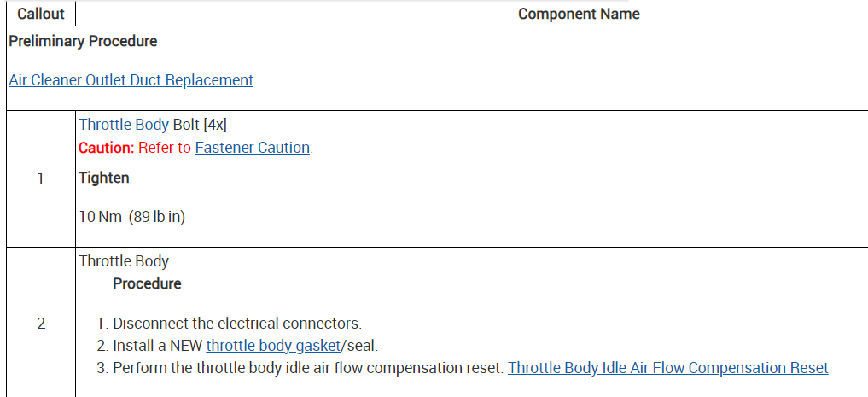Select the Preliminary Procedure heading
Viewport: 868px width, 397px height.
[x=83, y=41]
